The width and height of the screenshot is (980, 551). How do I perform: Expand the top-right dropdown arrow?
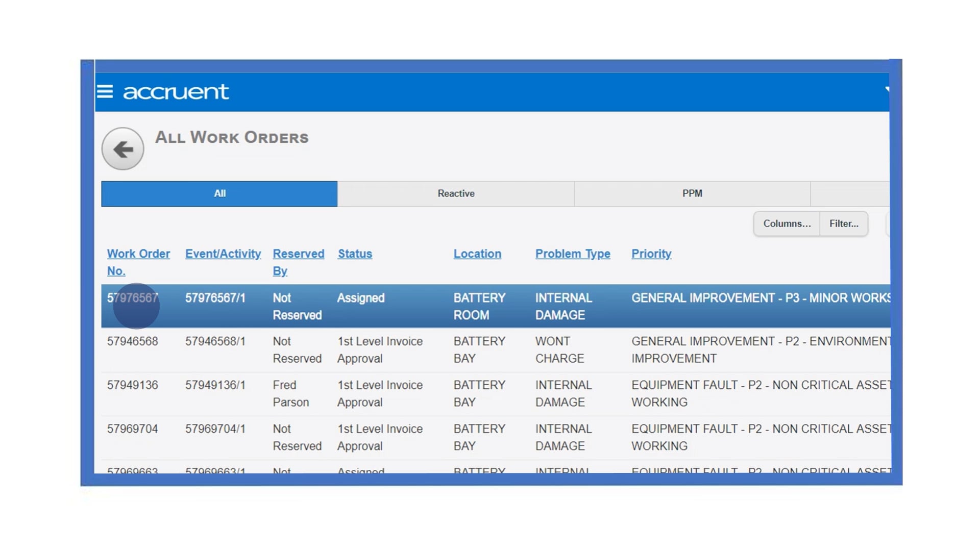coord(887,90)
